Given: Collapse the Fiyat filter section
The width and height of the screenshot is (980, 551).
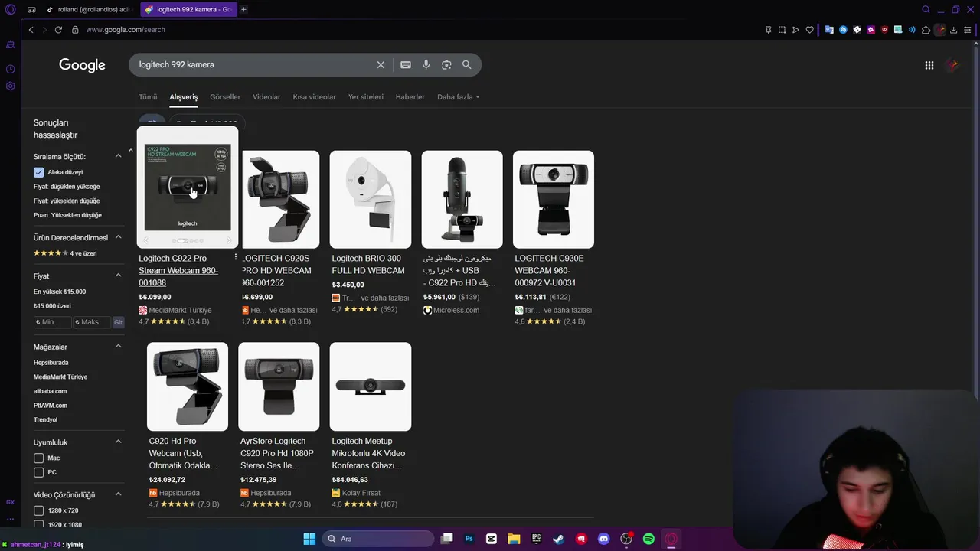Looking at the screenshot, I should point(119,275).
